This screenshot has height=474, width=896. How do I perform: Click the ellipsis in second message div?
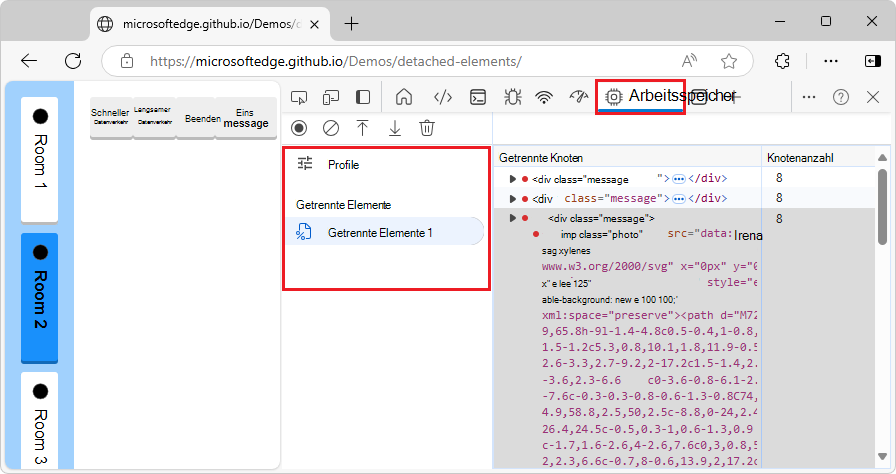(679, 199)
